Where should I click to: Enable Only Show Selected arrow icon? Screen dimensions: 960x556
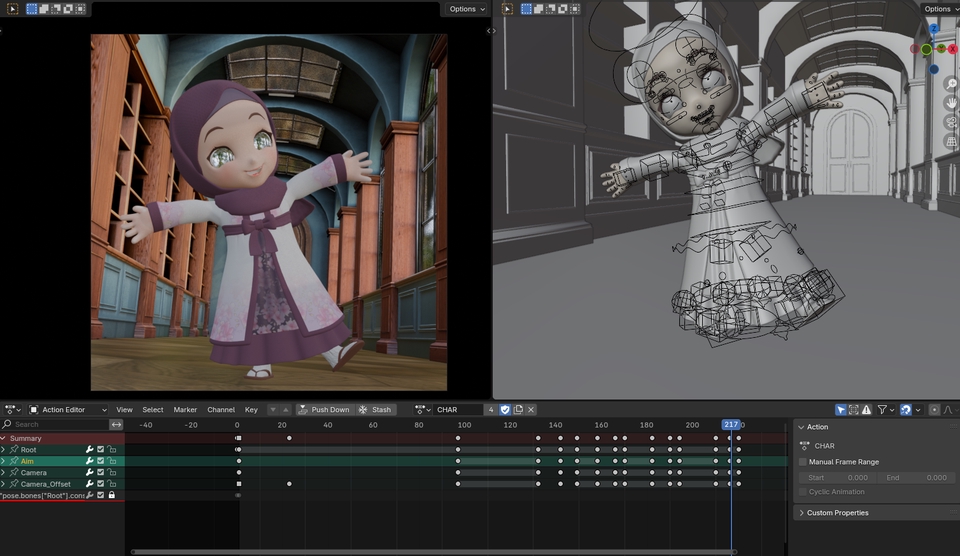(841, 410)
